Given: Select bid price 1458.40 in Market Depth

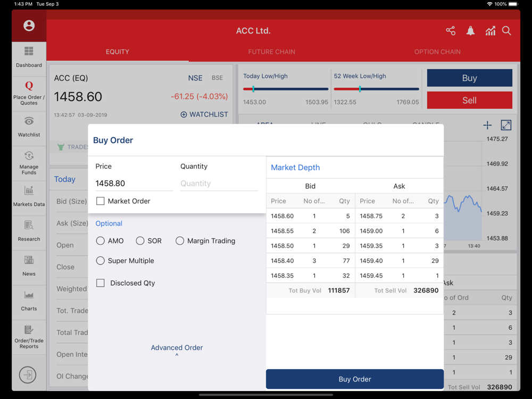Looking at the screenshot, I should 282,261.
